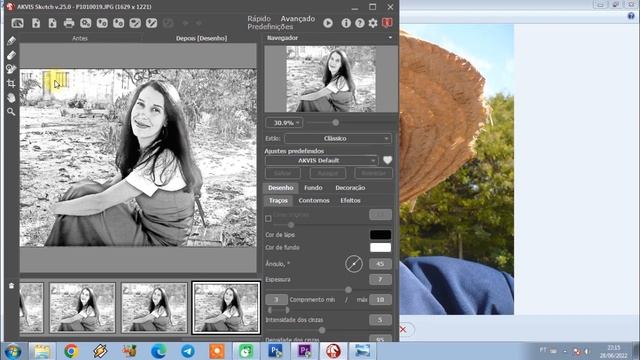The height and width of the screenshot is (360, 640).
Task: Open Telegram from the taskbar
Action: pos(188,351)
